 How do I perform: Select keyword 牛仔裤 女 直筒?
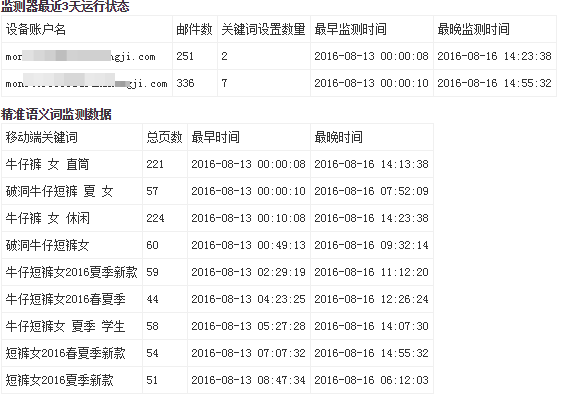tap(47, 164)
